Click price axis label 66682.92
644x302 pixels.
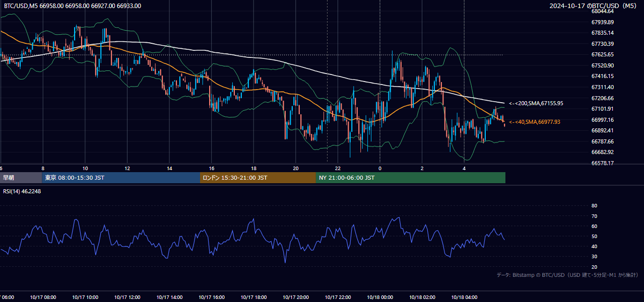point(602,152)
